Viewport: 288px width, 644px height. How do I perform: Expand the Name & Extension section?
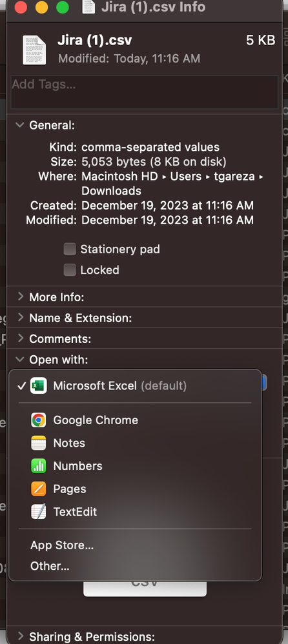pyautogui.click(x=20, y=317)
